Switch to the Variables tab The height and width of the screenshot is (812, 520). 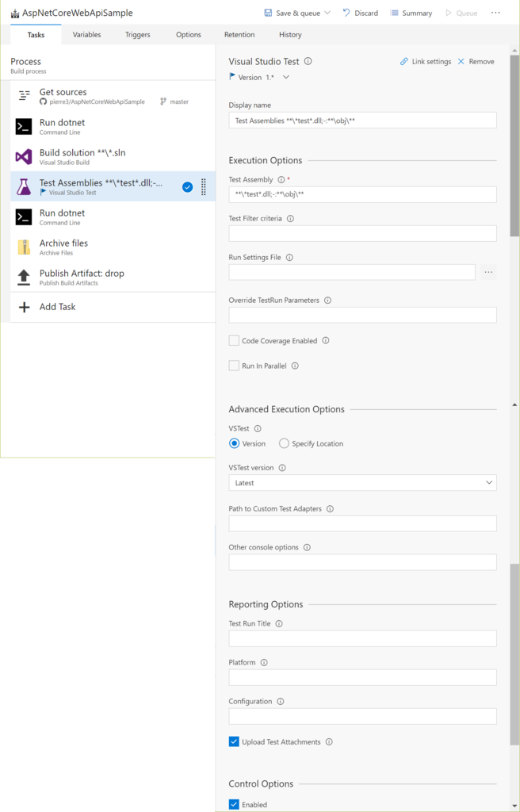click(x=86, y=35)
